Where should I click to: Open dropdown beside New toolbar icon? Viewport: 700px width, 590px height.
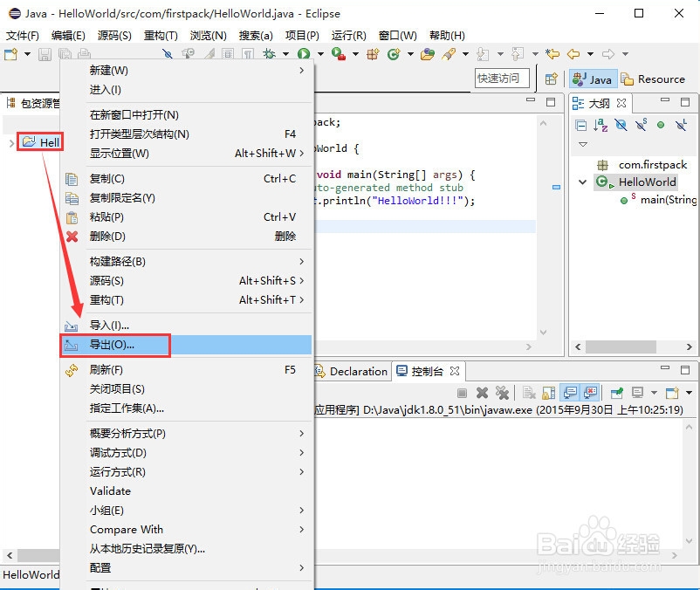pyautogui.click(x=27, y=54)
